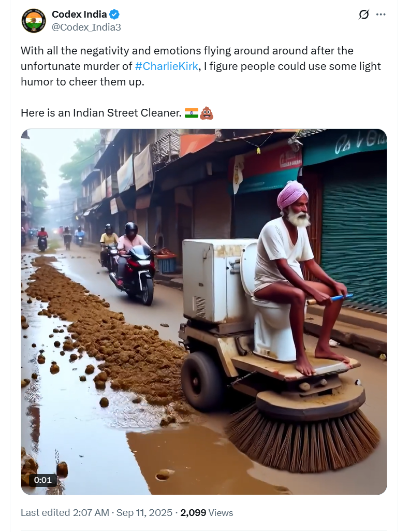
Task: Click the poop emoji in tweet
Action: (x=207, y=112)
